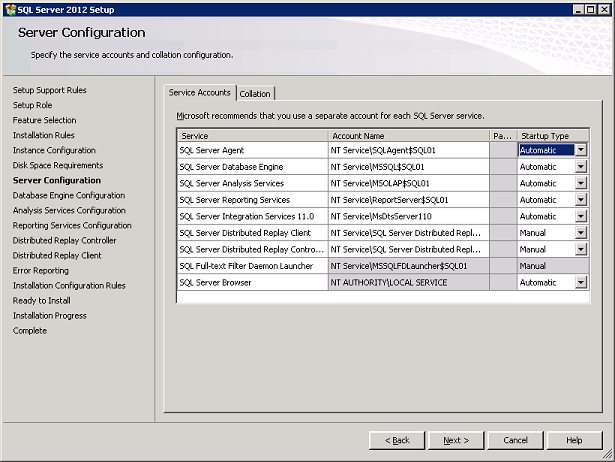This screenshot has width=615, height=462.
Task: Click the Startup Type column header
Action: coord(553,136)
